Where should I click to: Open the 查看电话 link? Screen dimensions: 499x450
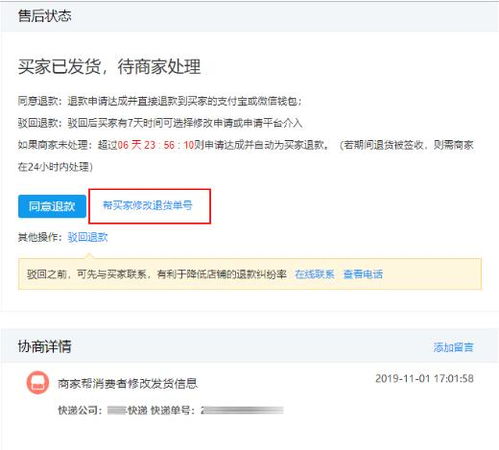click(x=363, y=274)
